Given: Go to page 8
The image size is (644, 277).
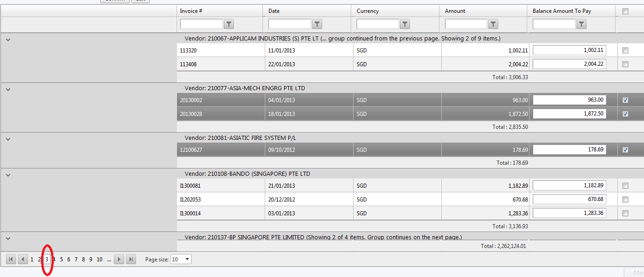Looking at the screenshot, I should click(x=83, y=260).
